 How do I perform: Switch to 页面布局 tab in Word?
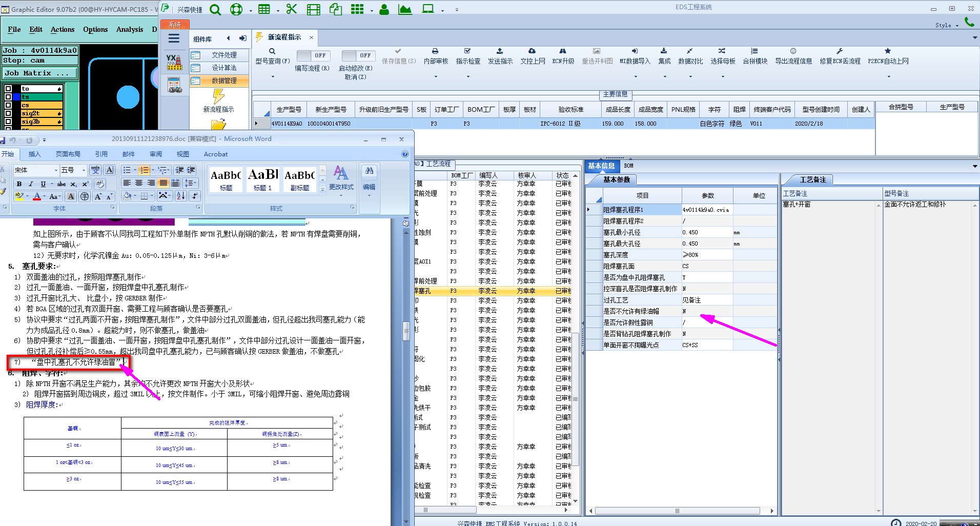[68, 154]
